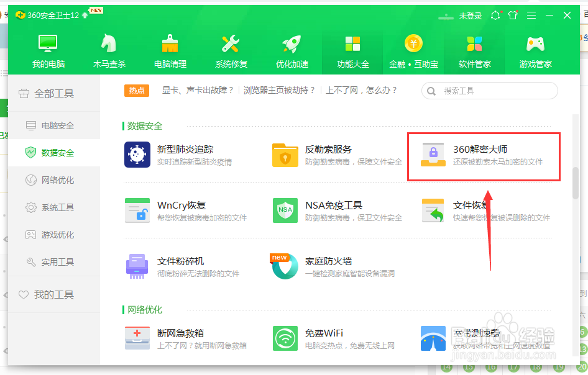Select 实用工具 sidebar category
The height and width of the screenshot is (375, 588).
click(54, 262)
